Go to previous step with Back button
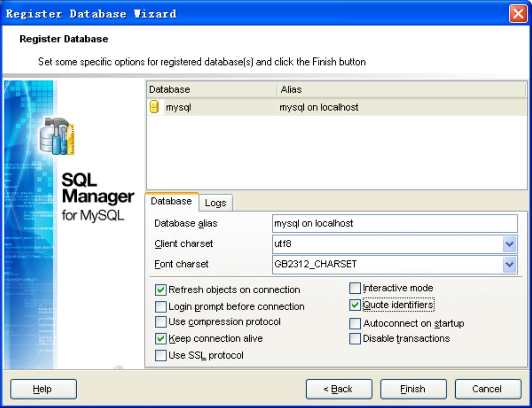 pyautogui.click(x=339, y=389)
